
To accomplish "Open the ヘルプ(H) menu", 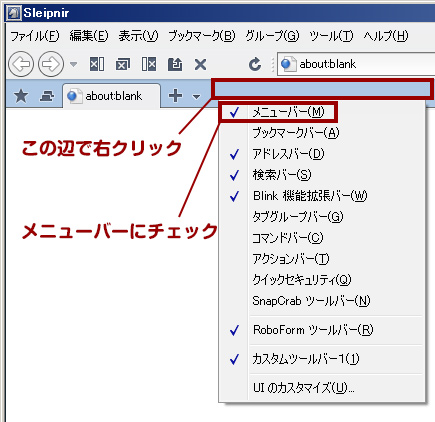I will [x=386, y=36].
